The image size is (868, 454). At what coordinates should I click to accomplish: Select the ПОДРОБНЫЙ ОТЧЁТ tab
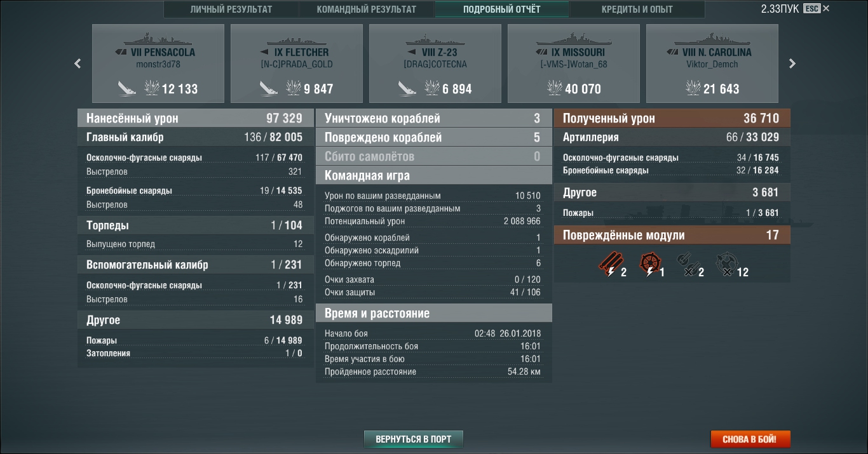pyautogui.click(x=501, y=10)
